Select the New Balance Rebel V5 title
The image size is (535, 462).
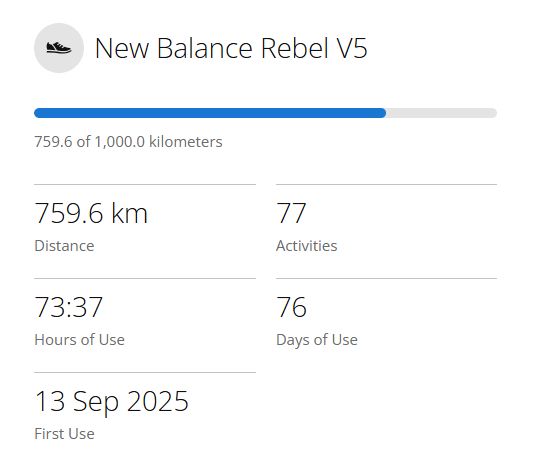[x=231, y=48]
